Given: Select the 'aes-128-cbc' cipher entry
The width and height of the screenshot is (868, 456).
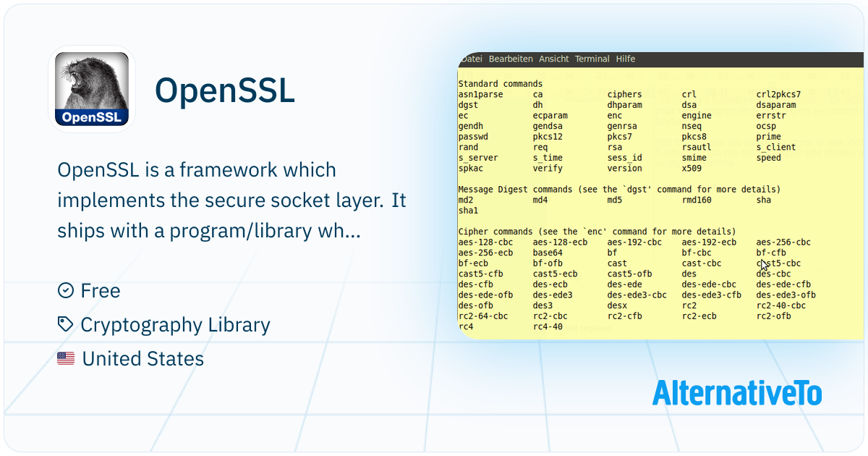Looking at the screenshot, I should 486,242.
